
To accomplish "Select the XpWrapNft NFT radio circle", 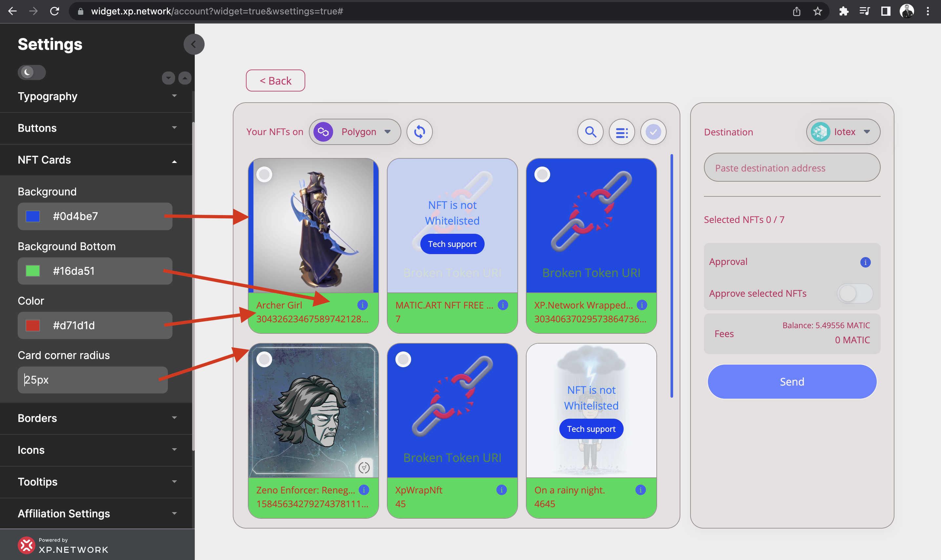I will pyautogui.click(x=403, y=359).
